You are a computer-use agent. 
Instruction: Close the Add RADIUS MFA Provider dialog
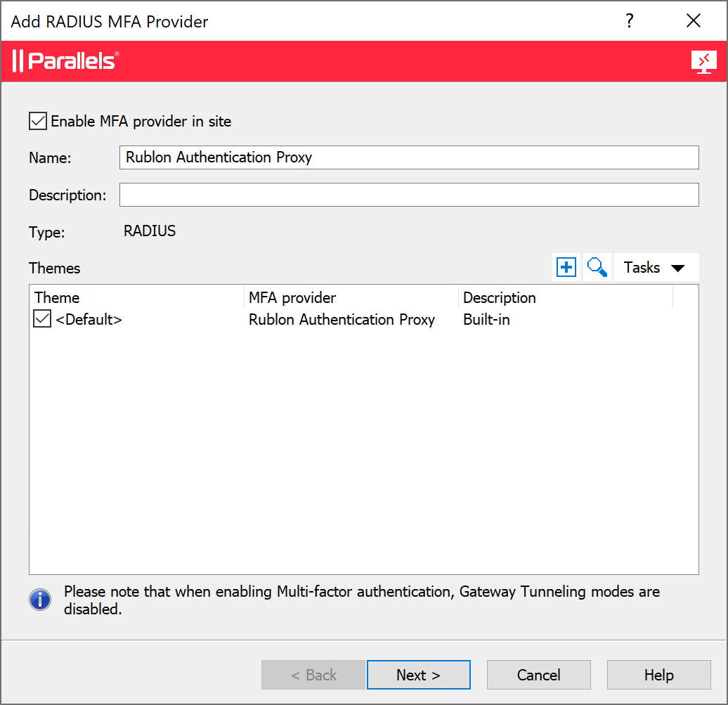tap(693, 21)
